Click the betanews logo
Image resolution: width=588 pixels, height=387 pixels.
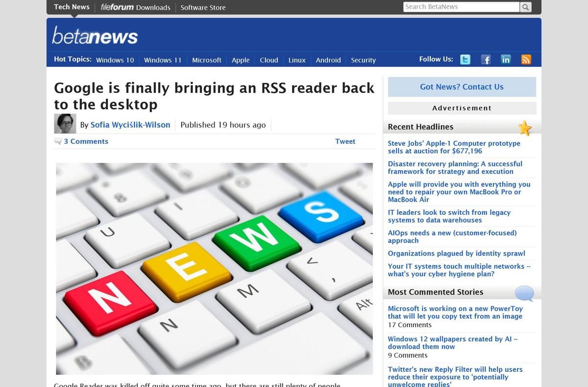95,35
